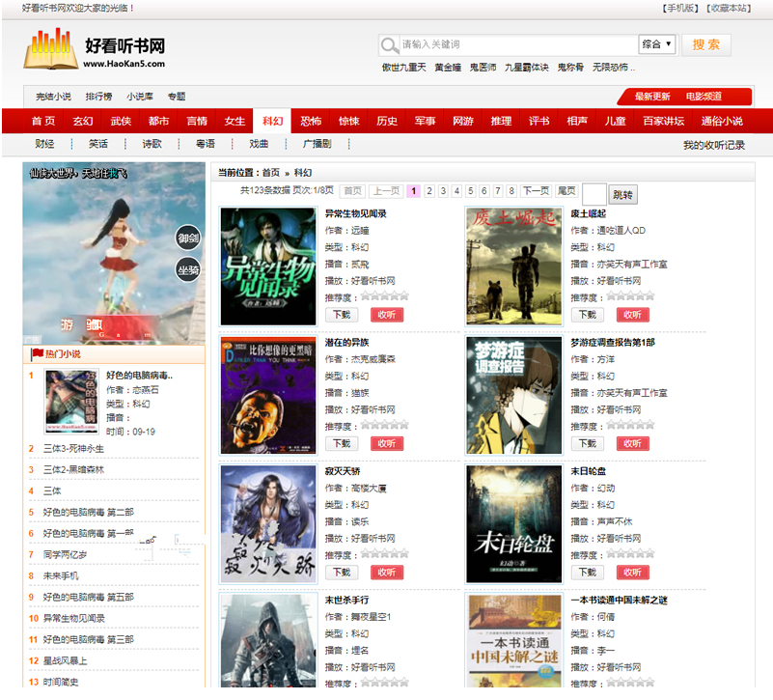The height and width of the screenshot is (700, 773).
Task: Click 下载 button for 梦游症调查报告第1部
Action: point(586,443)
